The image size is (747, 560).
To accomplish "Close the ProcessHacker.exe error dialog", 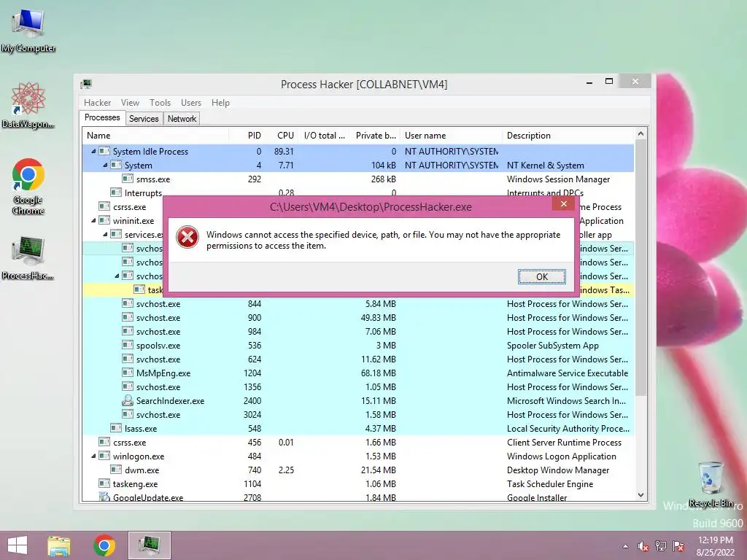I will pyautogui.click(x=564, y=204).
